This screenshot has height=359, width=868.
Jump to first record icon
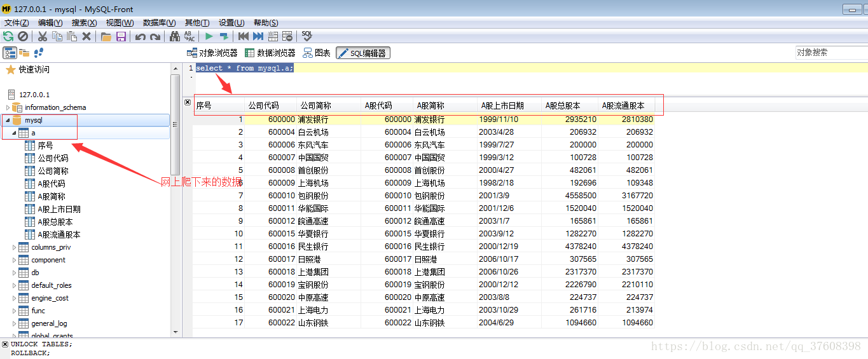click(244, 37)
